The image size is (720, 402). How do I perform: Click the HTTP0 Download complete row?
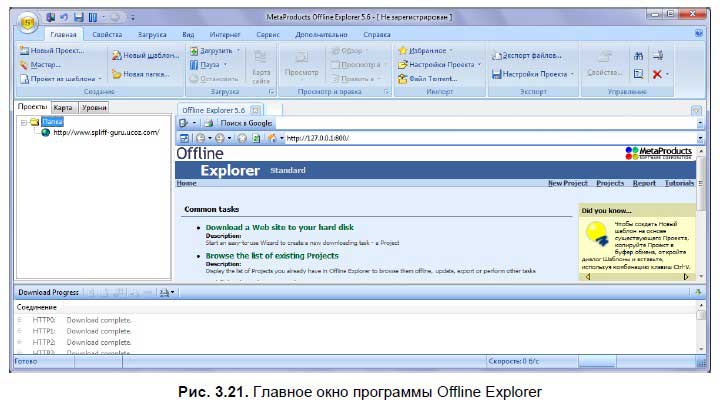click(x=81, y=320)
